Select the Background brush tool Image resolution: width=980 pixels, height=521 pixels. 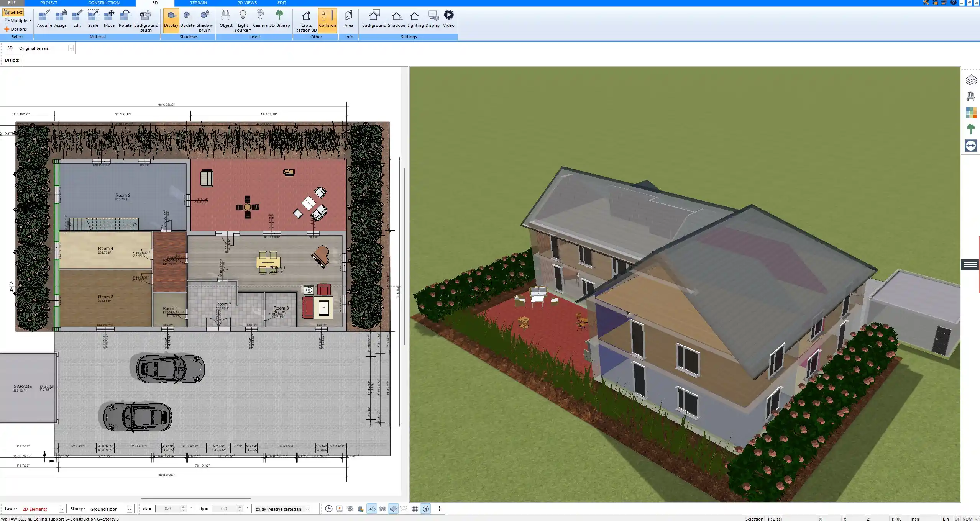[146, 20]
